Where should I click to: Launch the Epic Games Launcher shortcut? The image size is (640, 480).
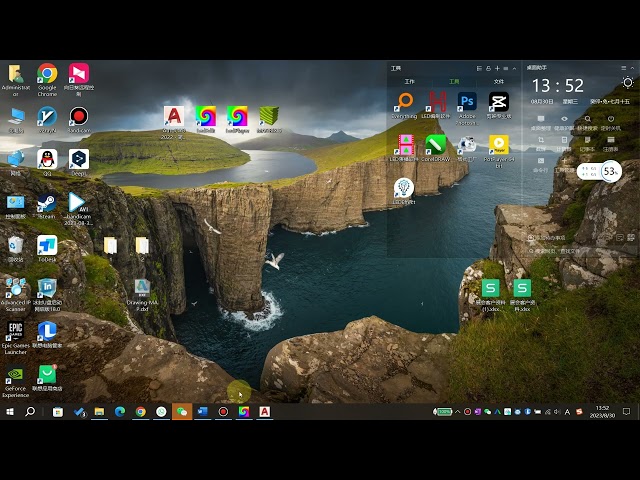pos(16,331)
